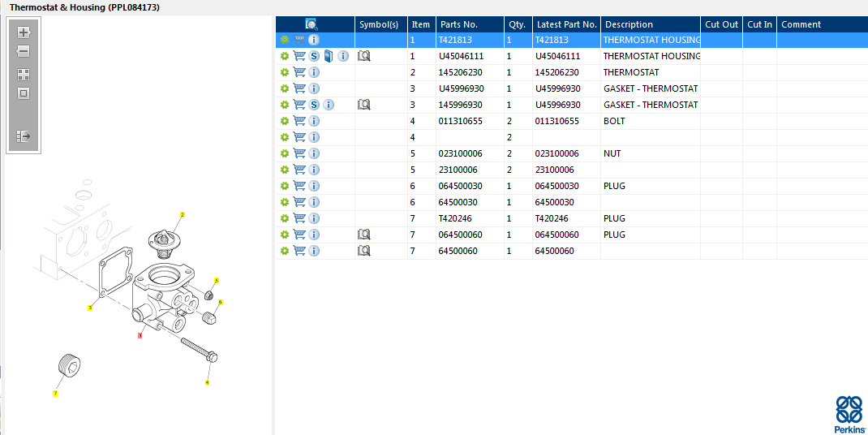Open symbol note icon for 145996930
This screenshot has height=435, width=868.
(x=363, y=104)
